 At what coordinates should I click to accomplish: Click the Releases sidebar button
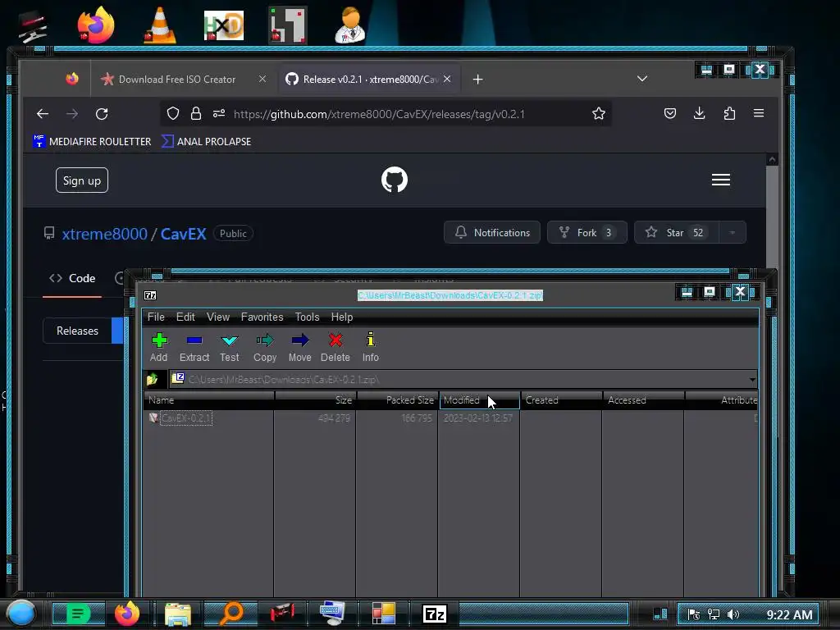click(x=77, y=331)
